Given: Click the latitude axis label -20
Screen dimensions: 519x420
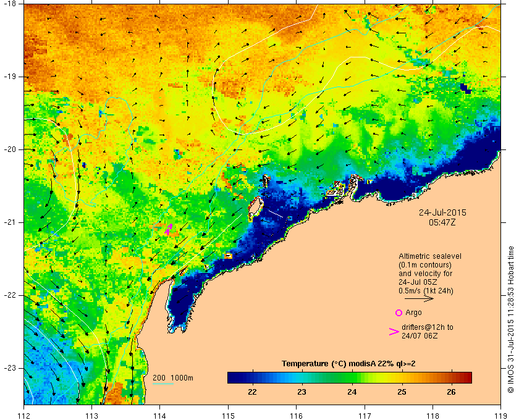Looking at the screenshot, I should pos(9,149).
